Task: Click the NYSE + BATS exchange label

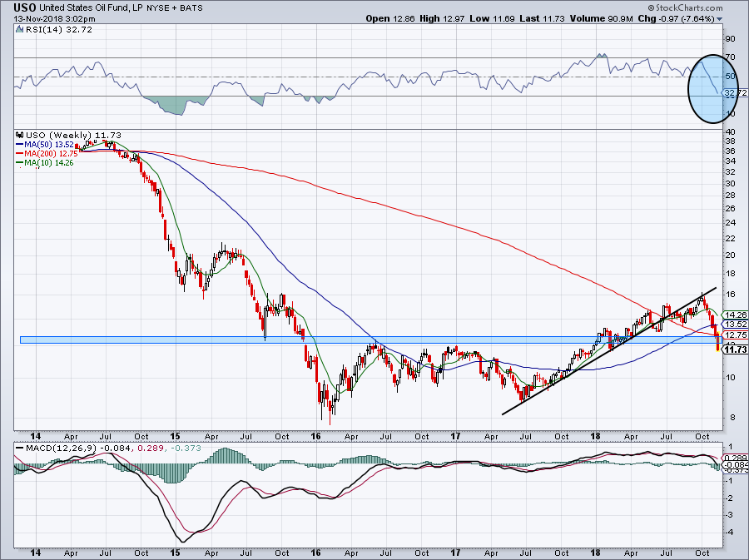Action: pyautogui.click(x=175, y=8)
